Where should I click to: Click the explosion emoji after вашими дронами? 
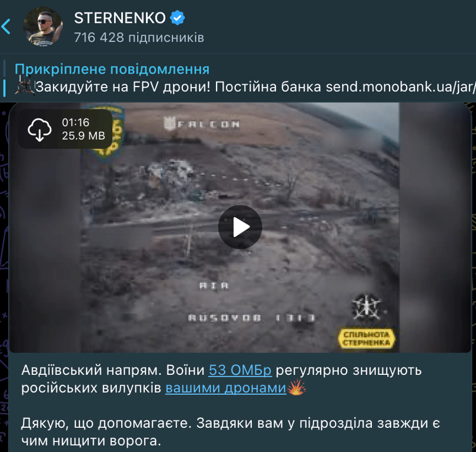pyautogui.click(x=297, y=387)
